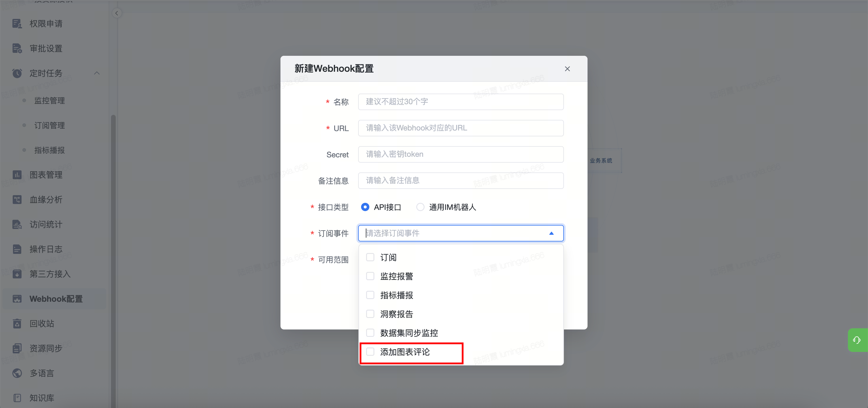Click the 回收站 recycle bin icon
This screenshot has width=868, height=408.
17,324
